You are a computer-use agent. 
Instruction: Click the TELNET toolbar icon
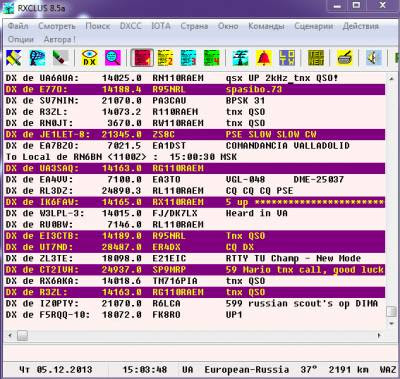tap(316, 58)
